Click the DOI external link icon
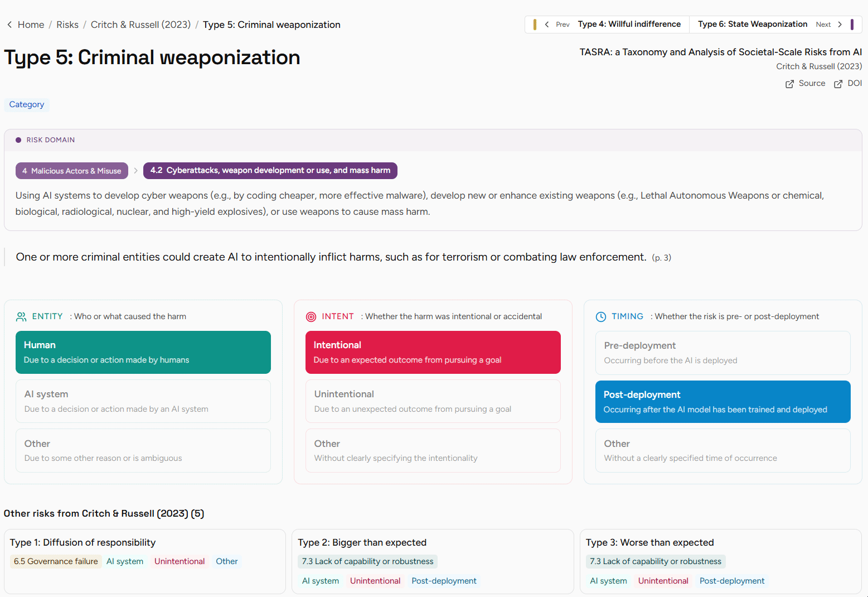The image size is (868, 597). (838, 84)
